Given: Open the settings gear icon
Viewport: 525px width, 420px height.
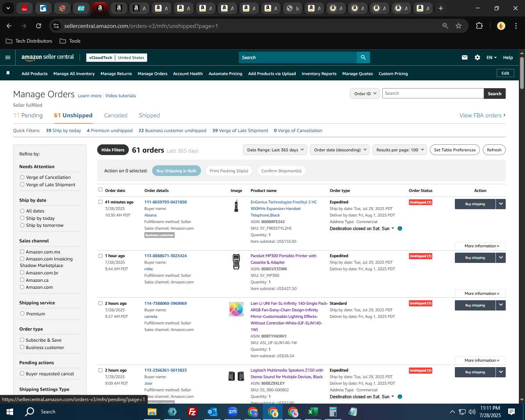Looking at the screenshot, I should [477, 57].
